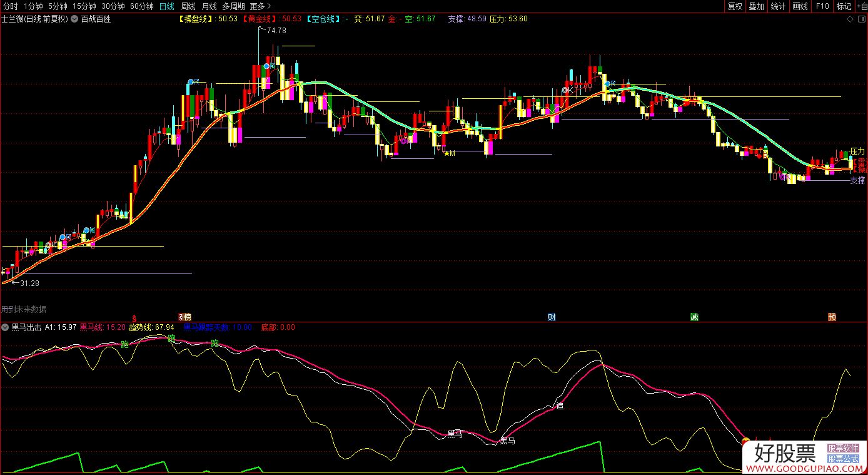Select the 15分钟 period tab
Screen dimensions: 868x475
84,6
